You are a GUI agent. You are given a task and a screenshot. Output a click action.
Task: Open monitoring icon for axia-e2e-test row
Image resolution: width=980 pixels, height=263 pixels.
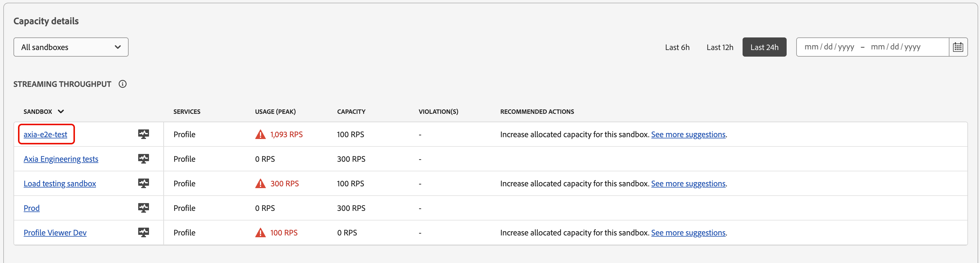pos(143,134)
